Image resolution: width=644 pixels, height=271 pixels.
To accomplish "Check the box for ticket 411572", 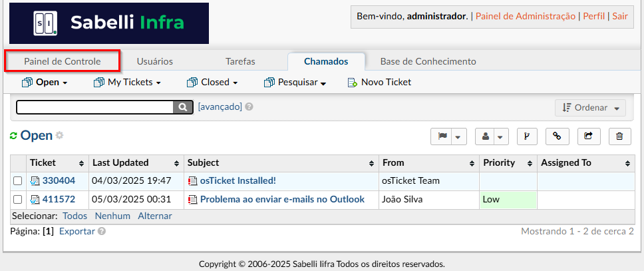I will tap(18, 200).
